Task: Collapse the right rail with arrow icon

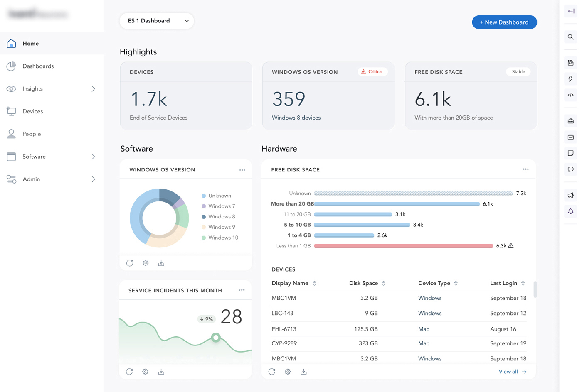Action: (571, 11)
